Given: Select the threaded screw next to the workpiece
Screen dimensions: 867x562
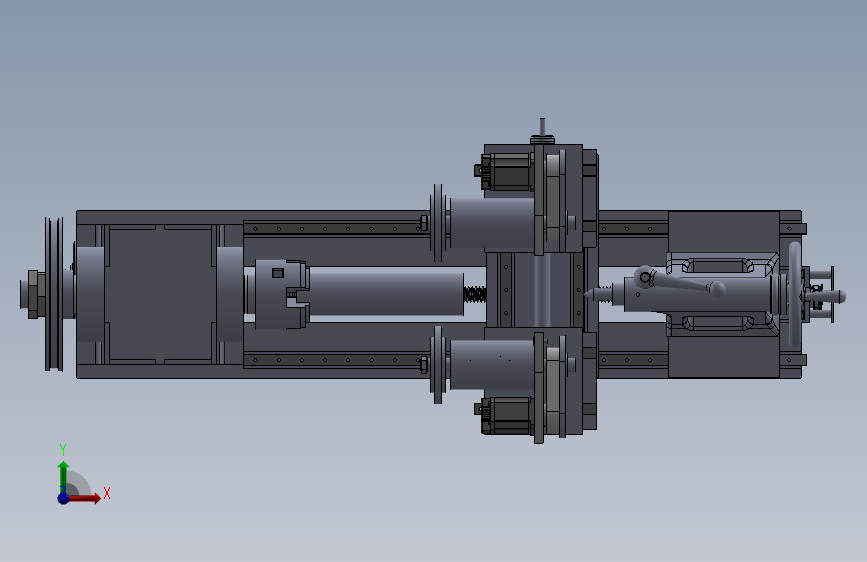Looking at the screenshot, I should tap(475, 294).
